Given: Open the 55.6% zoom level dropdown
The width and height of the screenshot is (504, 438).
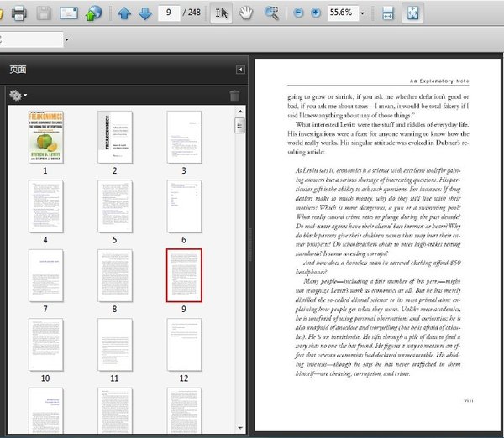Looking at the screenshot, I should point(363,13).
